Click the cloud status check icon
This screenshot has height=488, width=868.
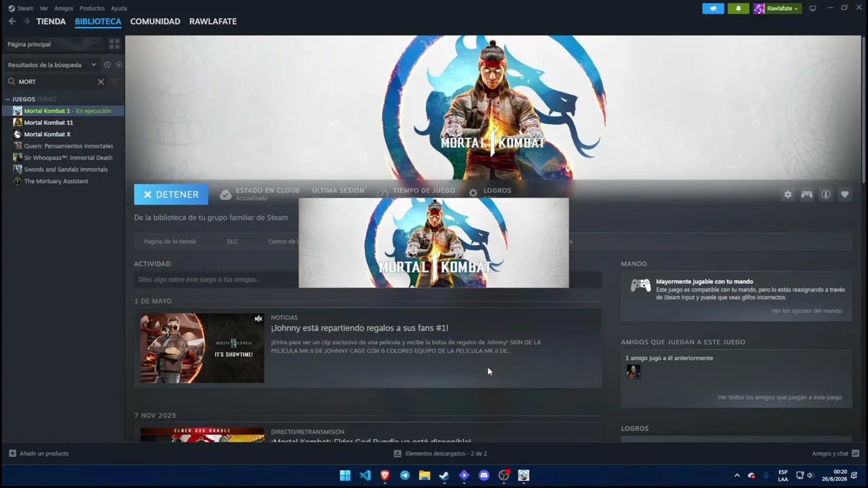225,195
